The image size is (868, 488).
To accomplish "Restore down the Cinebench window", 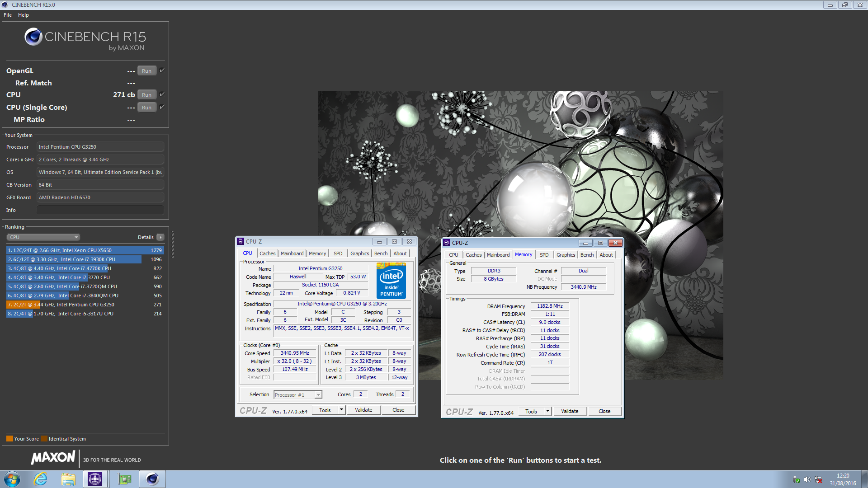I will (844, 5).
